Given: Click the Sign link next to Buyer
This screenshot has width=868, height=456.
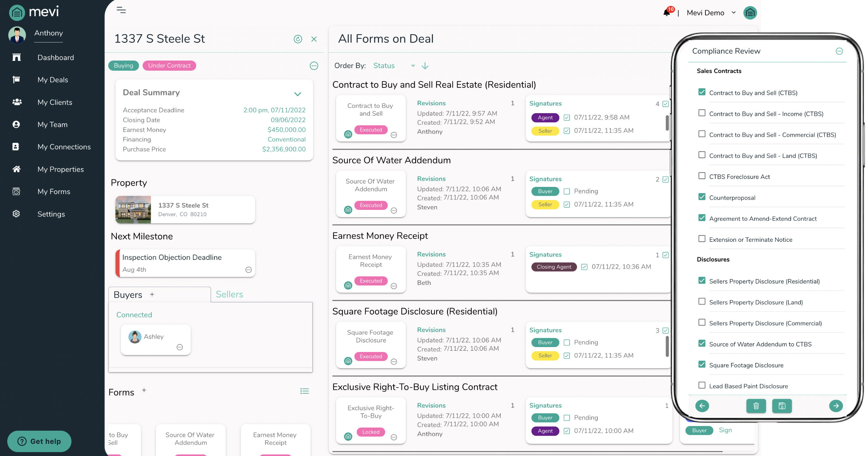Looking at the screenshot, I should 725,430.
